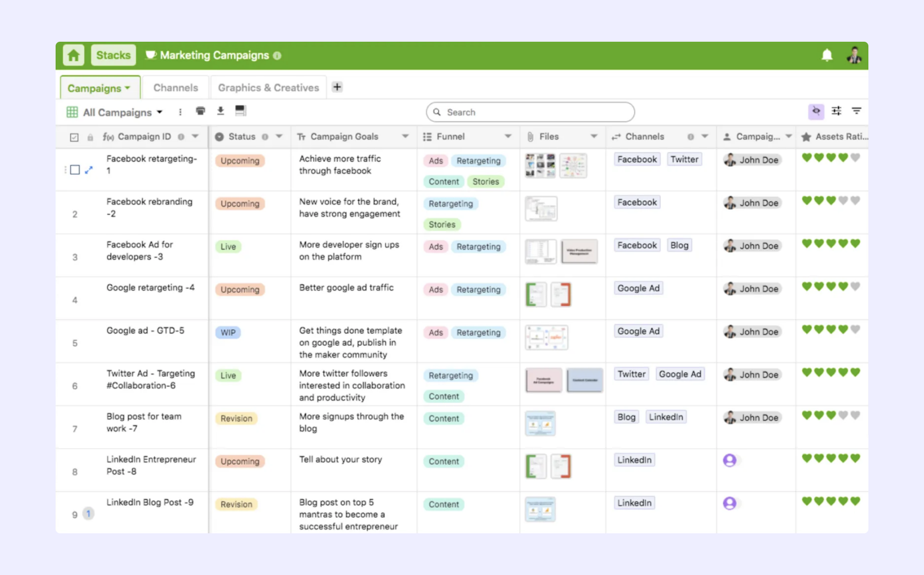The image size is (924, 575).
Task: Open the All Campaigns view dropdown
Action: [x=160, y=112]
